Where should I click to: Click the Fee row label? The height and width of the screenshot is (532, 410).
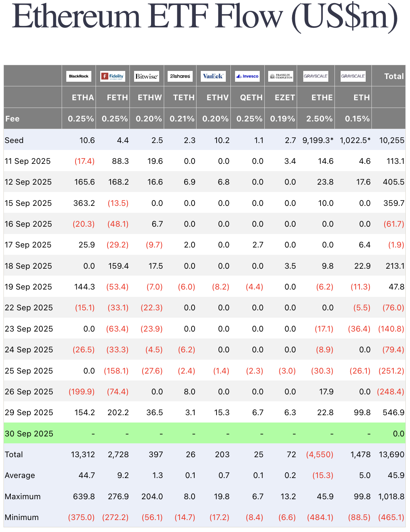[12, 119]
